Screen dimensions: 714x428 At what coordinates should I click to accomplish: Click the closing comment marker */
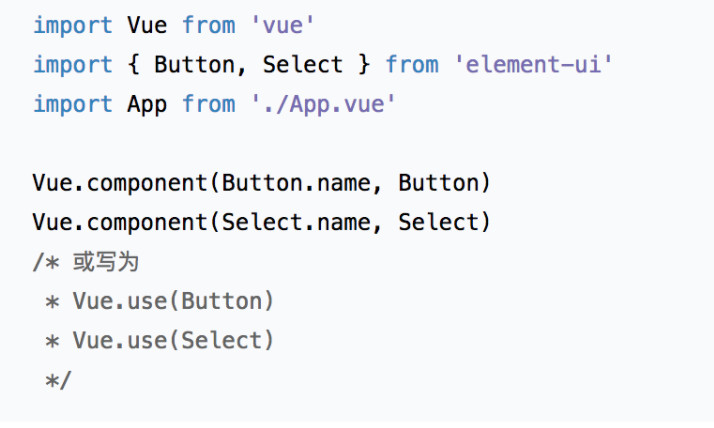(58, 380)
